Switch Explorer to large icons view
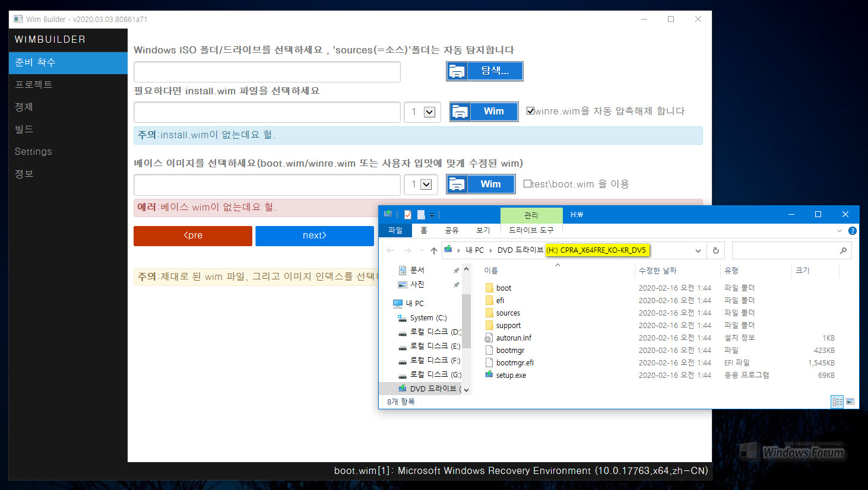 coord(850,402)
